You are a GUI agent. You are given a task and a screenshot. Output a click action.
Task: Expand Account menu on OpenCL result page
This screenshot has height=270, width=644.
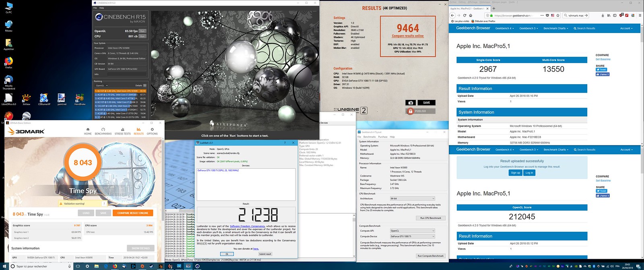[x=626, y=150]
